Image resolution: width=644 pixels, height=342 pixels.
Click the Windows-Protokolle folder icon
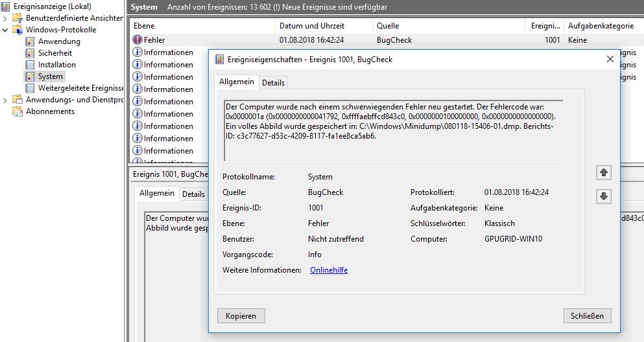click(18, 30)
